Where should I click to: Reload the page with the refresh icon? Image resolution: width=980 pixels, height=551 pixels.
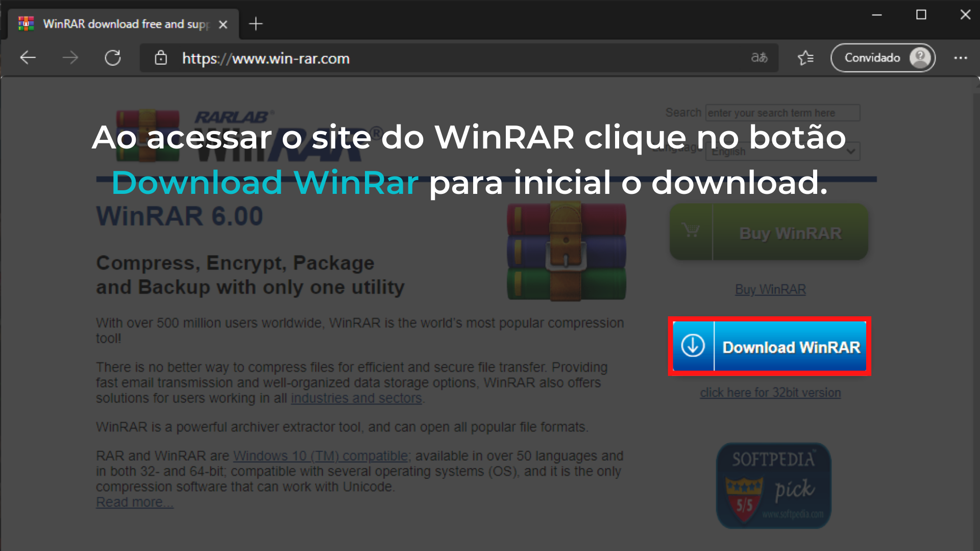113,58
